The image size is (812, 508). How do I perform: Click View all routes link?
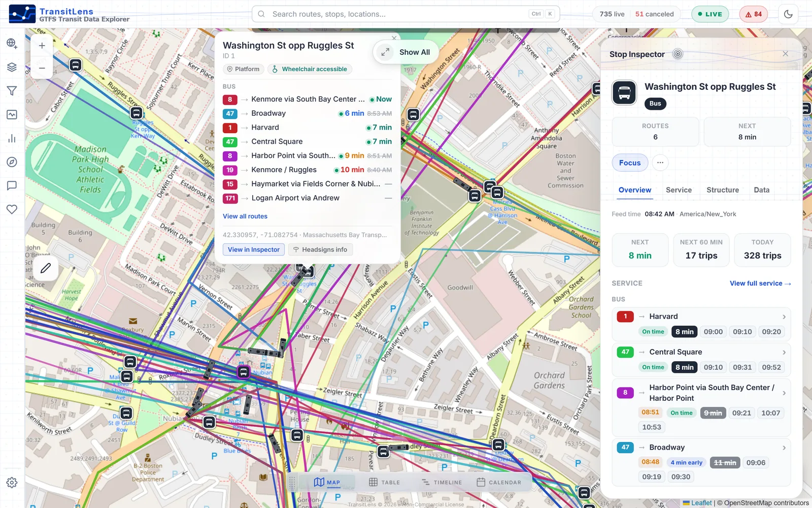click(x=245, y=216)
